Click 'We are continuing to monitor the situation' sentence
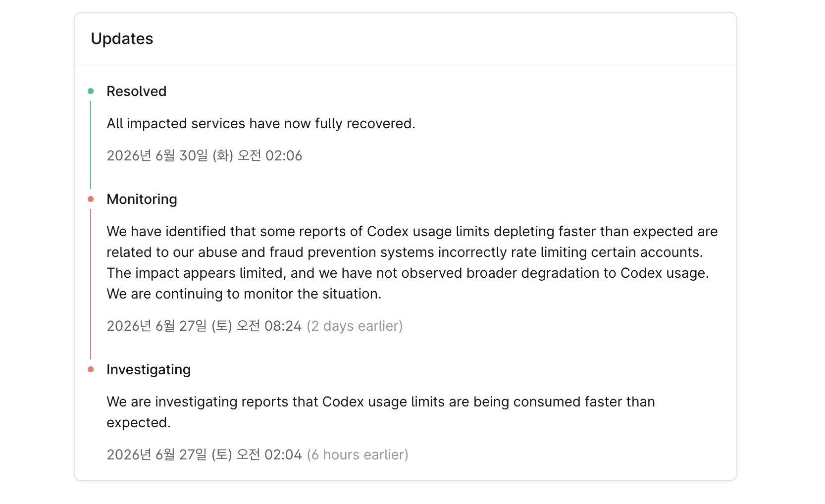Screen dimensions: 825x504 pos(244,294)
